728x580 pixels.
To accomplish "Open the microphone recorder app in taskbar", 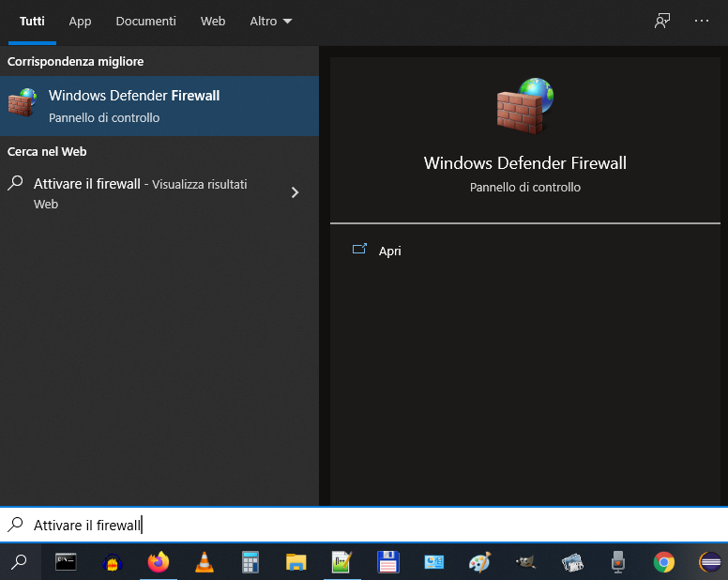I will (618, 562).
